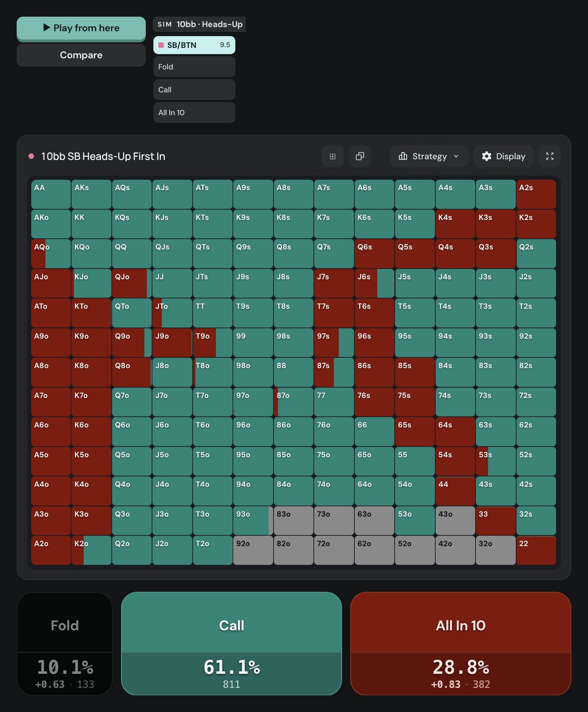The width and height of the screenshot is (588, 712).
Task: Click the QJo hand cell
Action: pyautogui.click(x=132, y=283)
